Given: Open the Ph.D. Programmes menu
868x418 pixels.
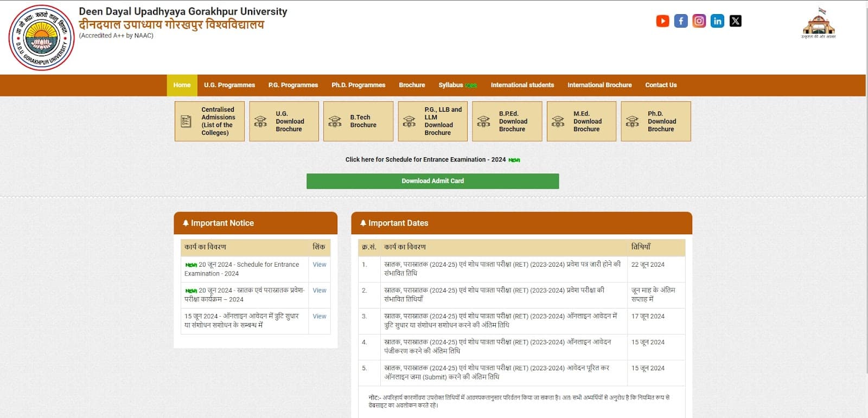Looking at the screenshot, I should point(359,85).
